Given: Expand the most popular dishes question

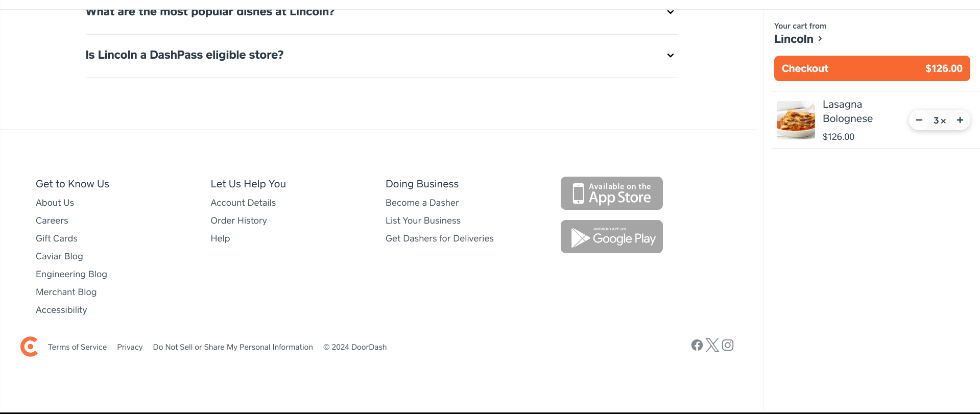Looking at the screenshot, I should click(x=670, y=12).
